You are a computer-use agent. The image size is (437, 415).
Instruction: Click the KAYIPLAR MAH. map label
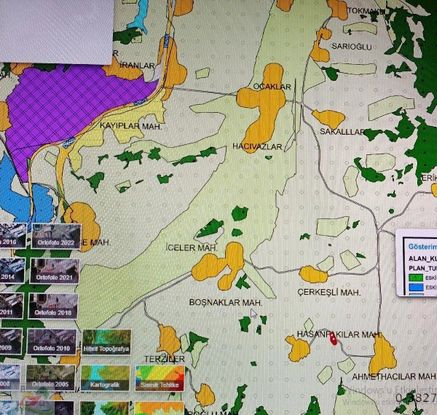pos(131,126)
